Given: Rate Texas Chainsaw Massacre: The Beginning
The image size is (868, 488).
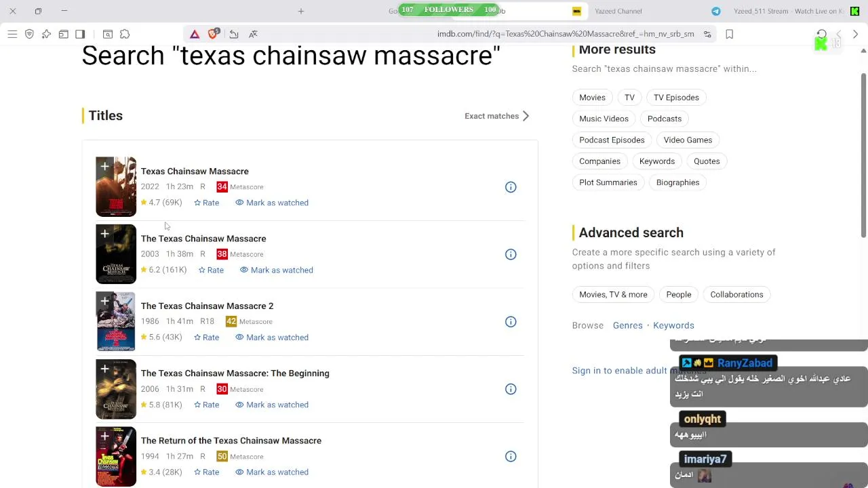Looking at the screenshot, I should coord(207,405).
